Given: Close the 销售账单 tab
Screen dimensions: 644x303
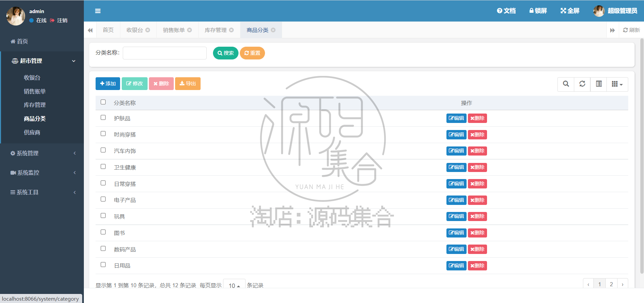Looking at the screenshot, I should (x=190, y=30).
